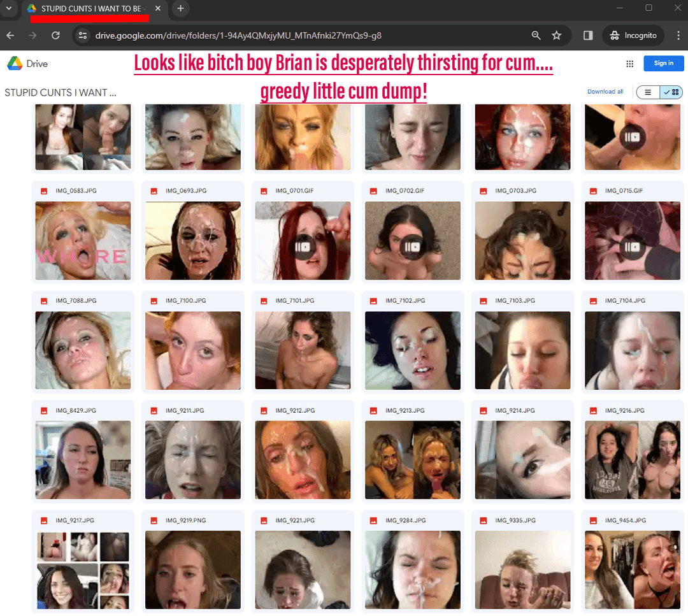Open the Google apps grid

(x=629, y=64)
